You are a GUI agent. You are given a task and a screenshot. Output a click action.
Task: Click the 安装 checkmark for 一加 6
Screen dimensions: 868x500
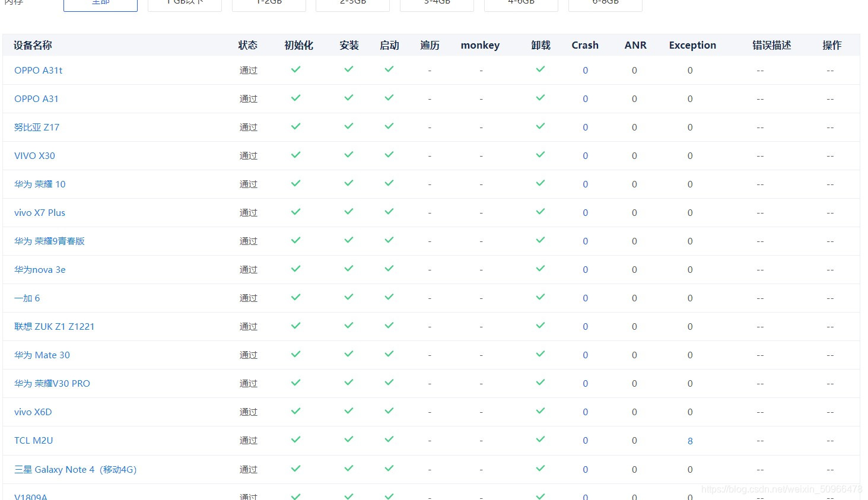pyautogui.click(x=348, y=297)
